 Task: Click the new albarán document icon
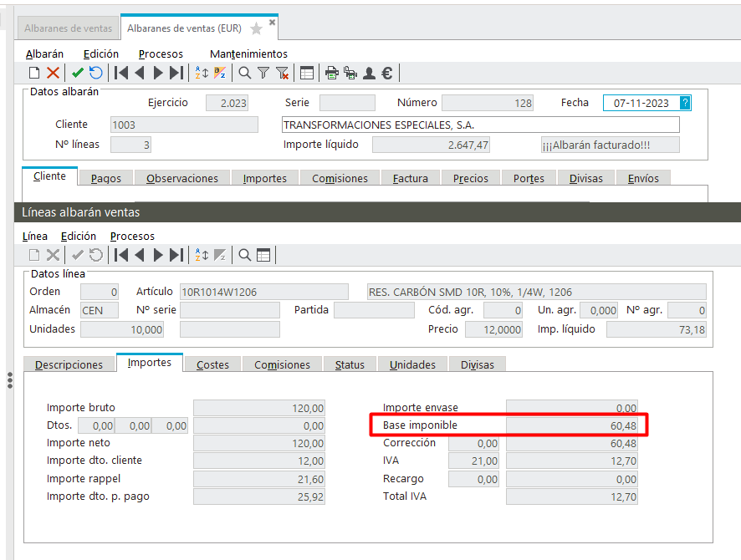coord(34,73)
